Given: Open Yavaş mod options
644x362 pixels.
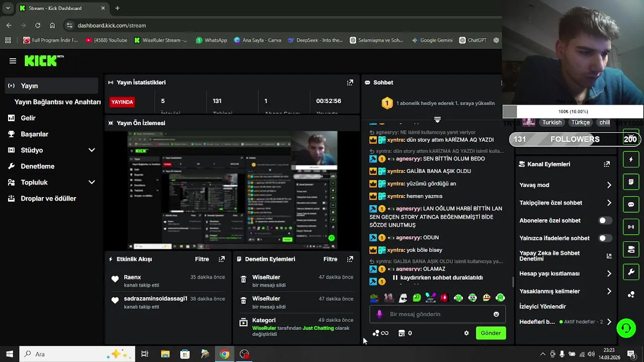Looking at the screenshot, I should click(566, 185).
